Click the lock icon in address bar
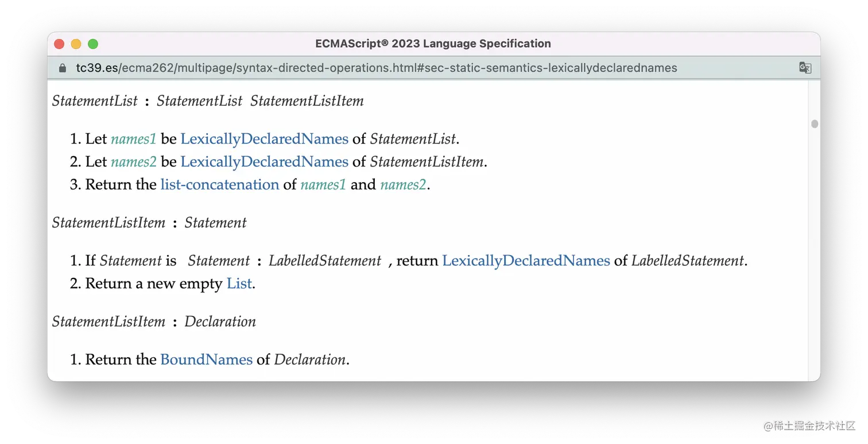The width and height of the screenshot is (868, 444). [63, 68]
